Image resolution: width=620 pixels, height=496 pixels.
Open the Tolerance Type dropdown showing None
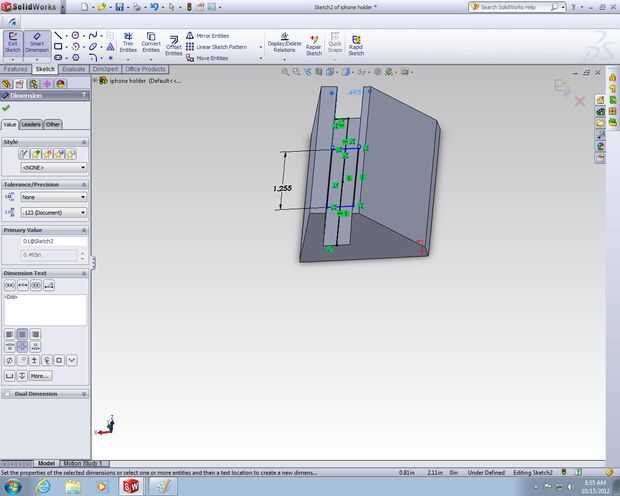click(53, 197)
